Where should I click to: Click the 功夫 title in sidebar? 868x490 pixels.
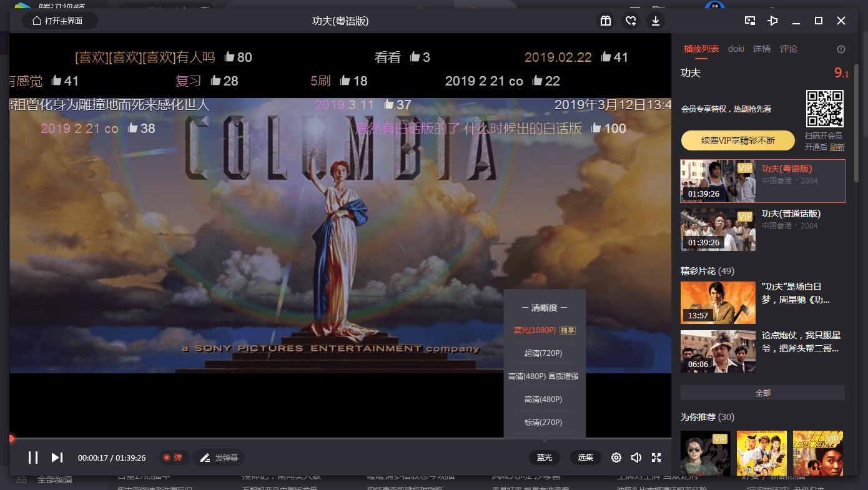[691, 73]
